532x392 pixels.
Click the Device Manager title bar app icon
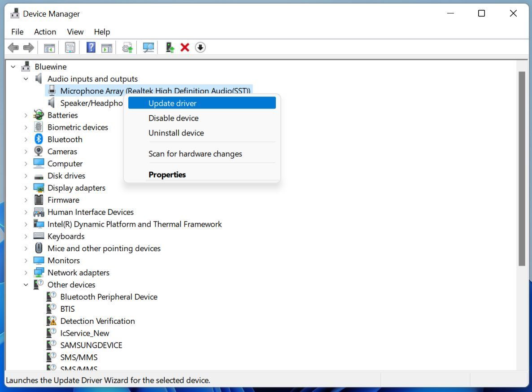pos(15,13)
